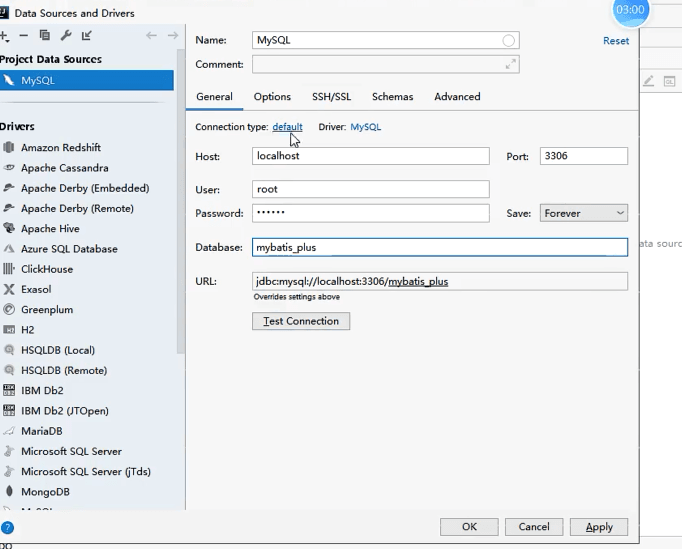Click the drivers list vertical scrollbar

[x=181, y=202]
